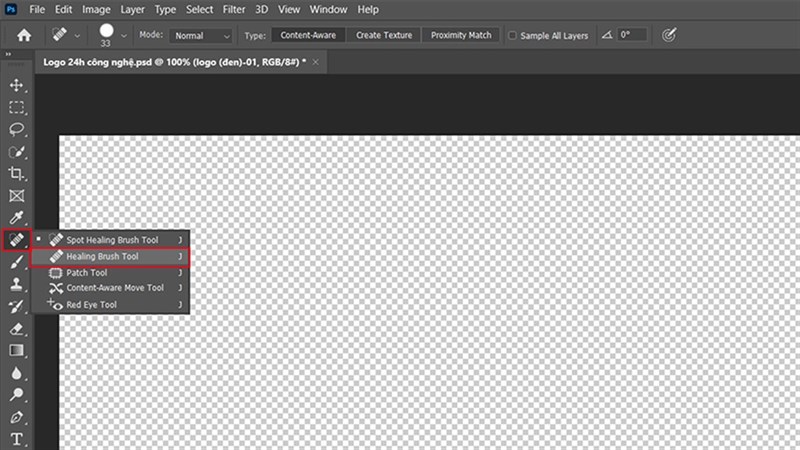The image size is (800, 450).
Task: Choose Spot Healing Brush Tool from flyout
Action: [110, 240]
